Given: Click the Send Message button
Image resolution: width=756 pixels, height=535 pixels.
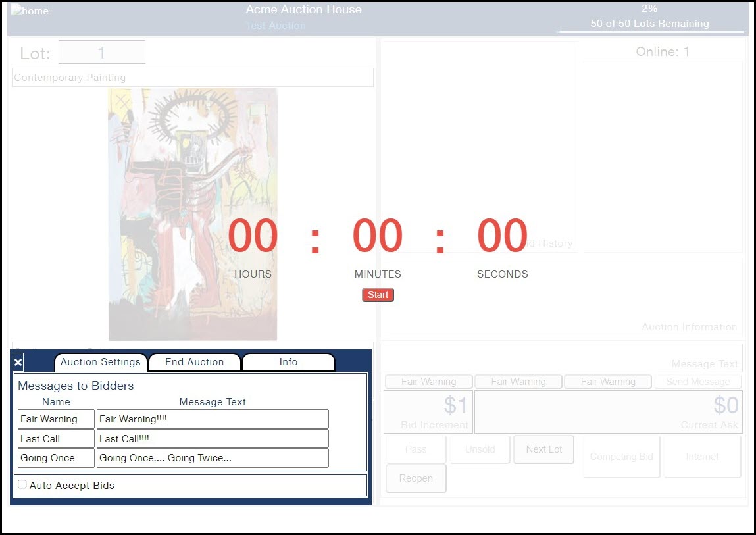Looking at the screenshot, I should [x=697, y=382].
